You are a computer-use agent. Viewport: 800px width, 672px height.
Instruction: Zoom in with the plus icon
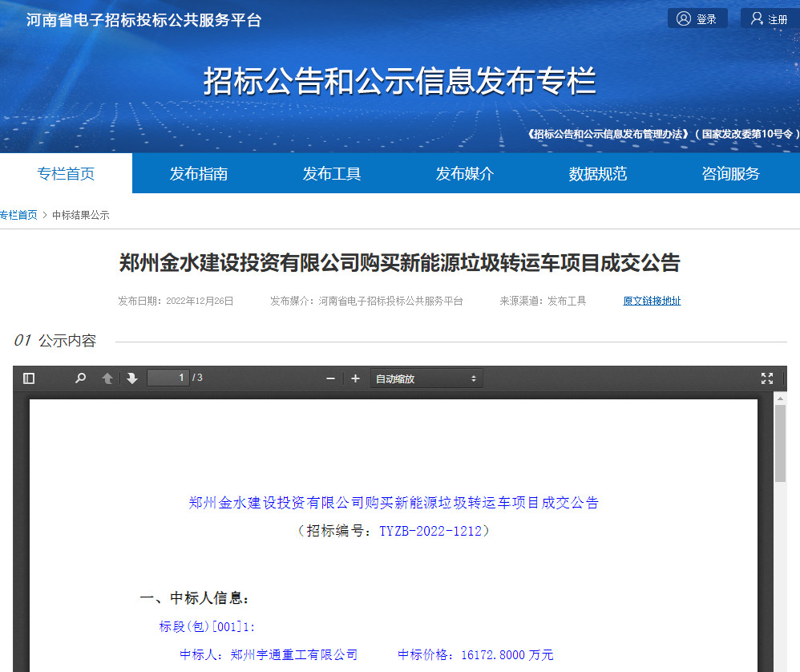pos(356,379)
